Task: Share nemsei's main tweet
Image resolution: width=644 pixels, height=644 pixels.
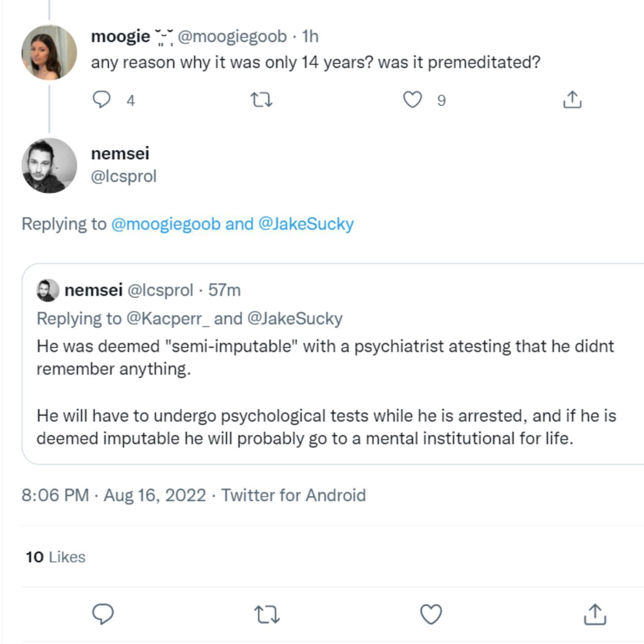Action: tap(595, 614)
